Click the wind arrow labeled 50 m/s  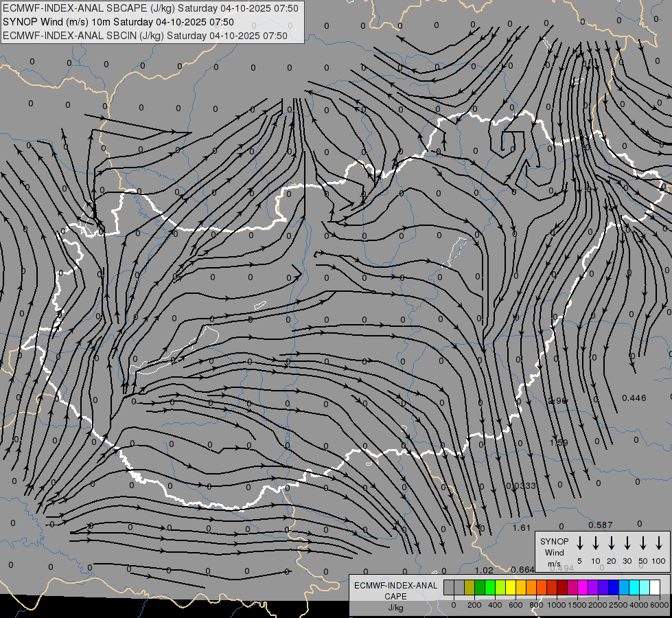(x=643, y=542)
